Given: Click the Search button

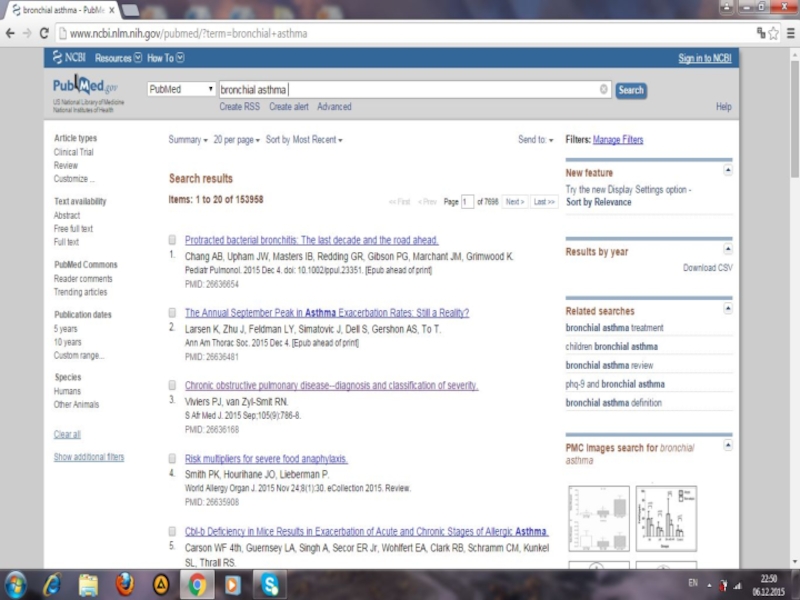Looking at the screenshot, I should pyautogui.click(x=631, y=90).
